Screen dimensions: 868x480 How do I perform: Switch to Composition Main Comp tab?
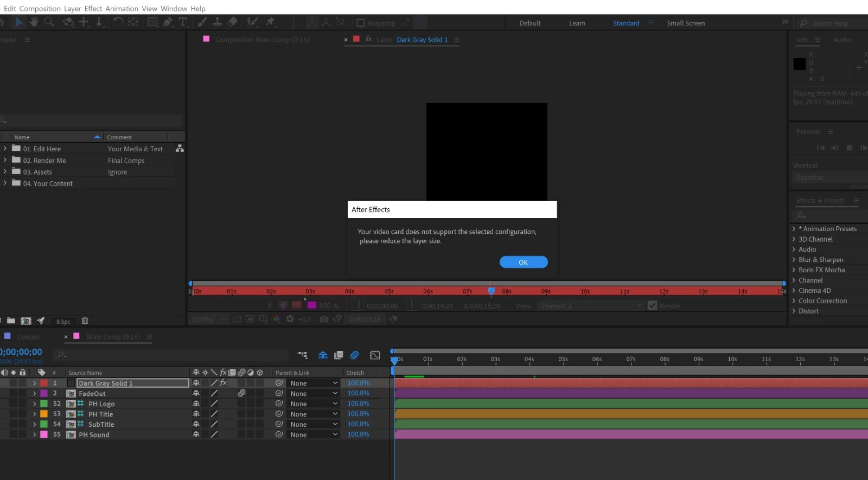(x=262, y=40)
